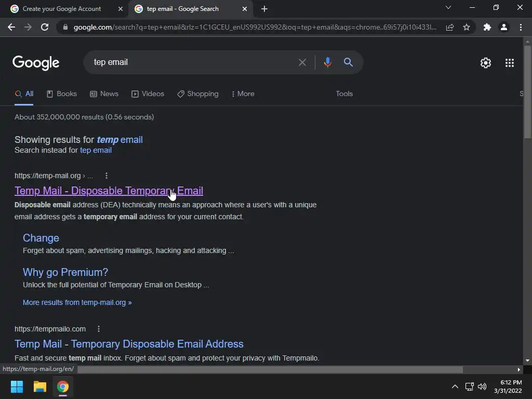Screen dimensions: 532x399
Task: Switch to Create your Google Account tab
Action: (x=62, y=9)
